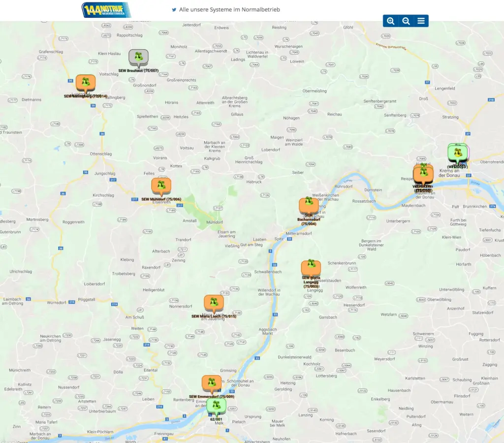Click the Spitz town label on map

(279, 238)
